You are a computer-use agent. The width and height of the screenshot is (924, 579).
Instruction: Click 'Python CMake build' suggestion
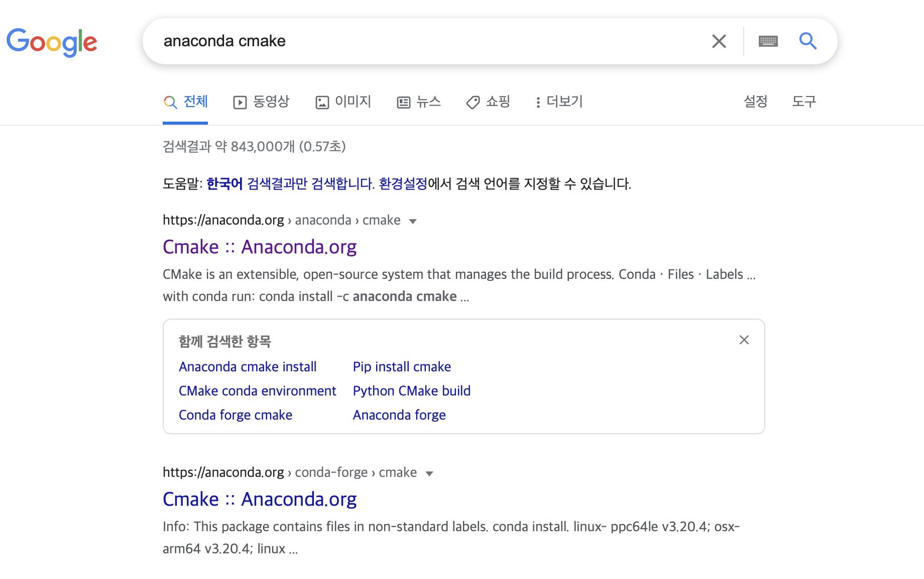tap(412, 391)
